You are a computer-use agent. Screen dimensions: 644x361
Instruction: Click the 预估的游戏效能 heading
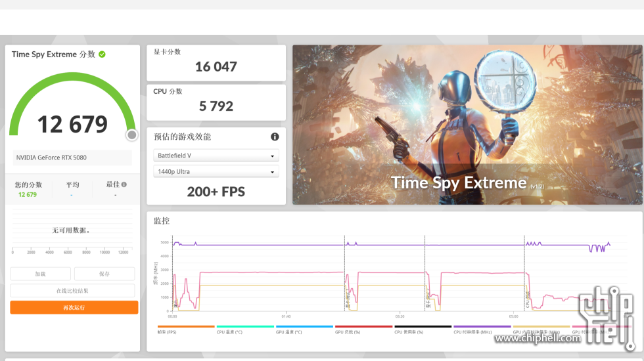(183, 137)
